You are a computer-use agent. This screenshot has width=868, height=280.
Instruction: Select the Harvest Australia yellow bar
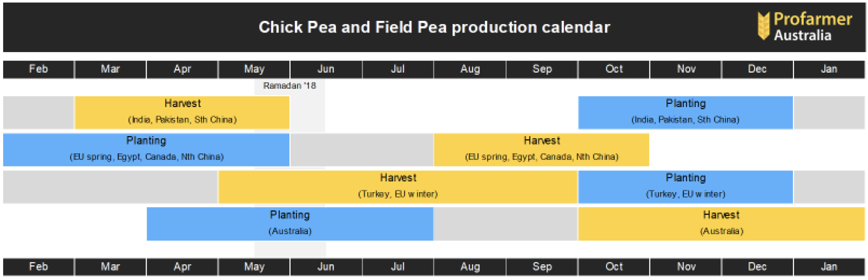click(x=721, y=224)
